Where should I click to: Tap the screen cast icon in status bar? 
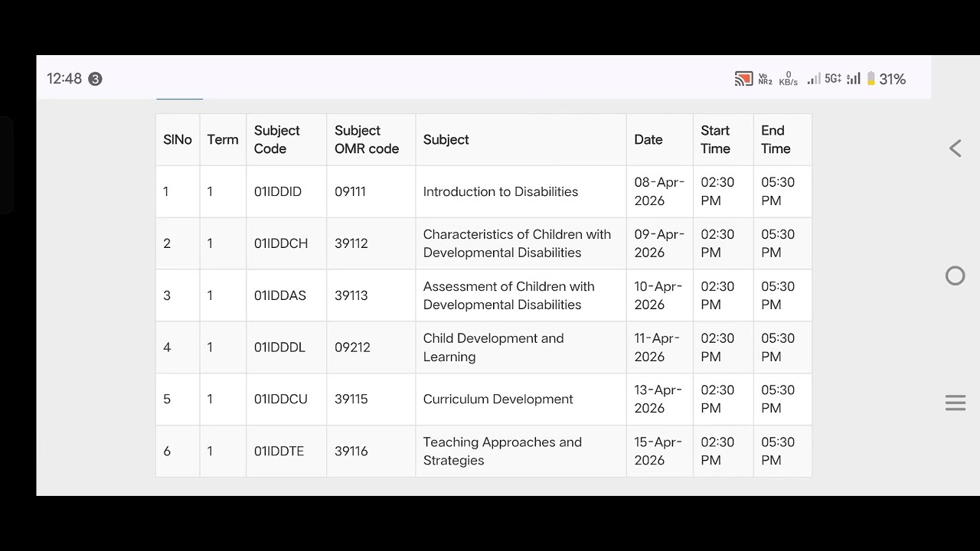pyautogui.click(x=743, y=79)
